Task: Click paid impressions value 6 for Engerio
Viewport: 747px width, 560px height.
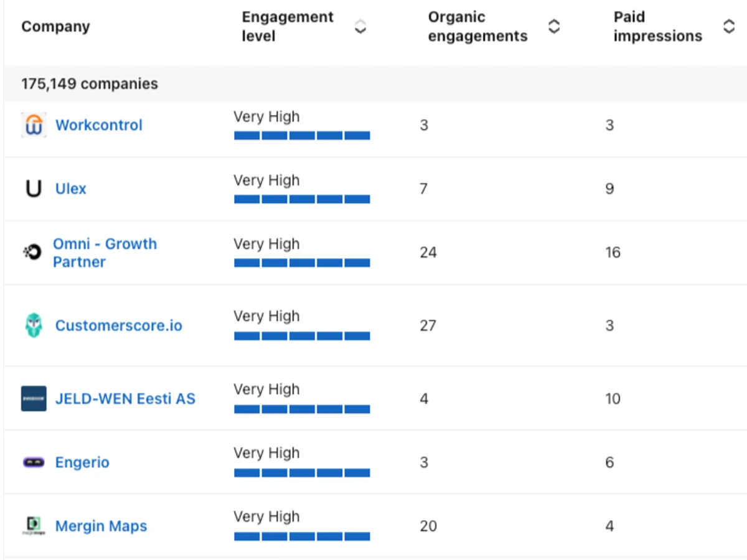Action: (x=609, y=462)
